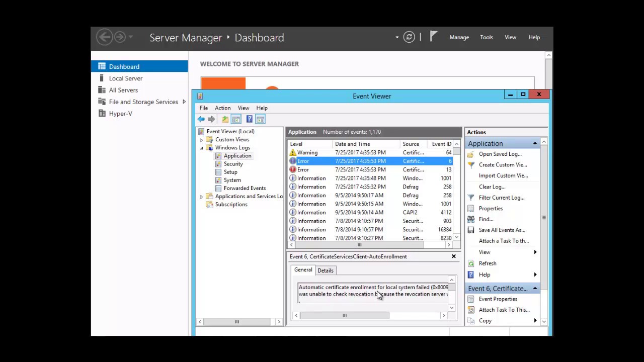Click show/hide console tree toolbar icon
This screenshot has height=362, width=644.
(236, 119)
